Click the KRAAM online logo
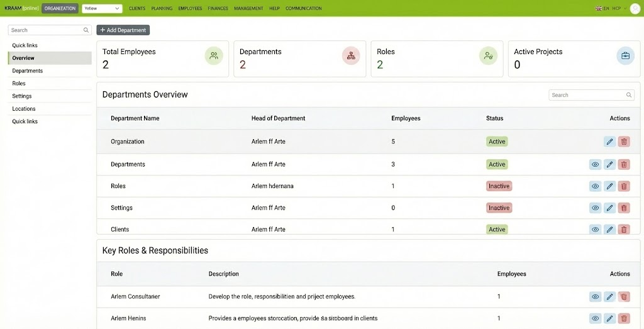Viewport: 644px width, 329px height. (x=21, y=8)
